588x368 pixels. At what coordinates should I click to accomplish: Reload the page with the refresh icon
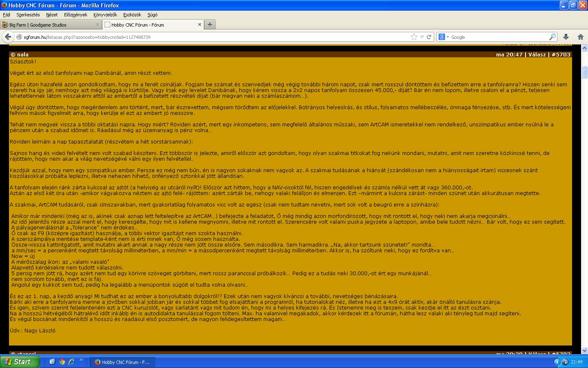tap(429, 37)
